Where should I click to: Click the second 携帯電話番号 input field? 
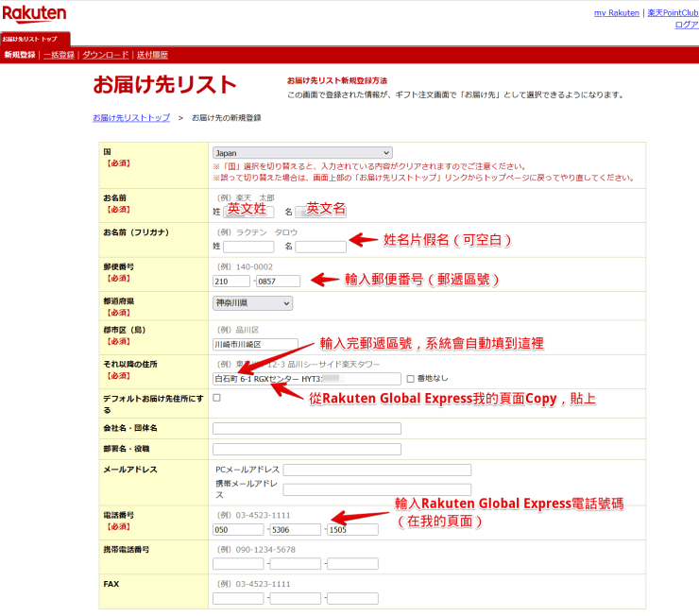tap(295, 564)
